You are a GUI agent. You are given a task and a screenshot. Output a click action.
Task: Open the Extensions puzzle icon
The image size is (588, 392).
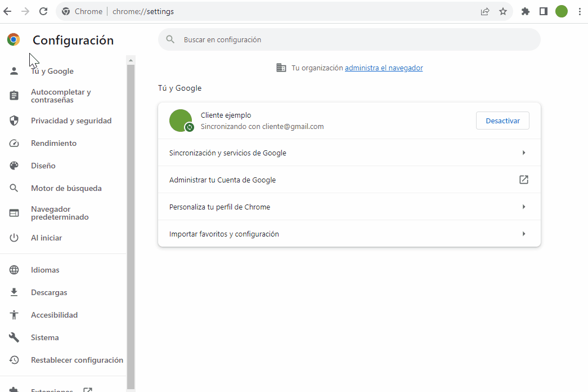[x=526, y=12]
